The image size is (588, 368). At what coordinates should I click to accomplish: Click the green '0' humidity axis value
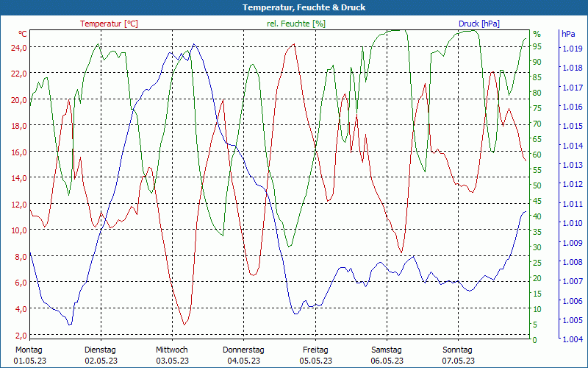(535, 340)
